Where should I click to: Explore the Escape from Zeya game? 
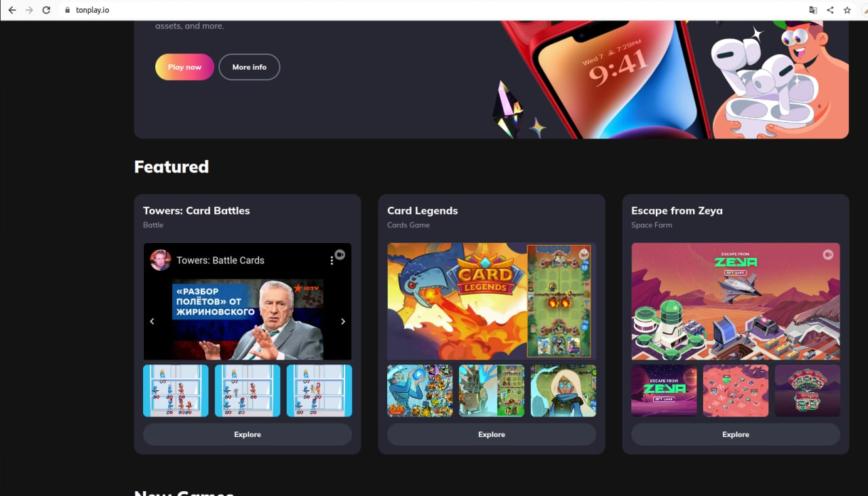[736, 434]
